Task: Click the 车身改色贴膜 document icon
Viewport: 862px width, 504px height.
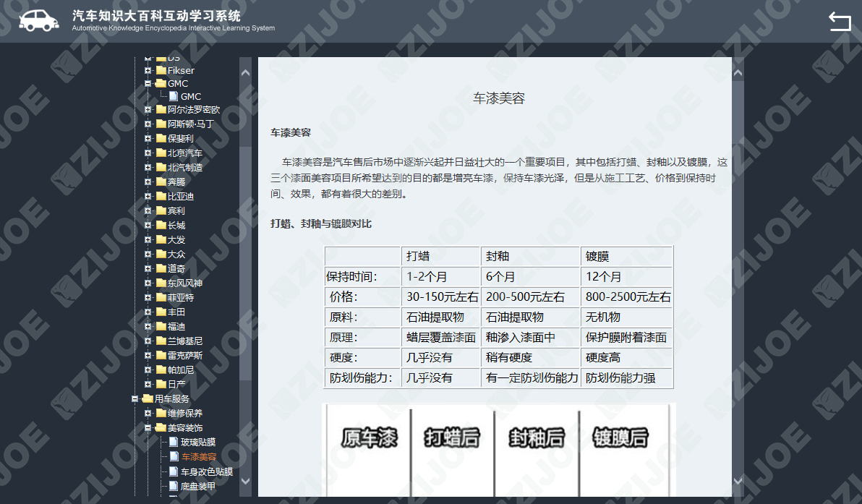Action: pos(174,471)
